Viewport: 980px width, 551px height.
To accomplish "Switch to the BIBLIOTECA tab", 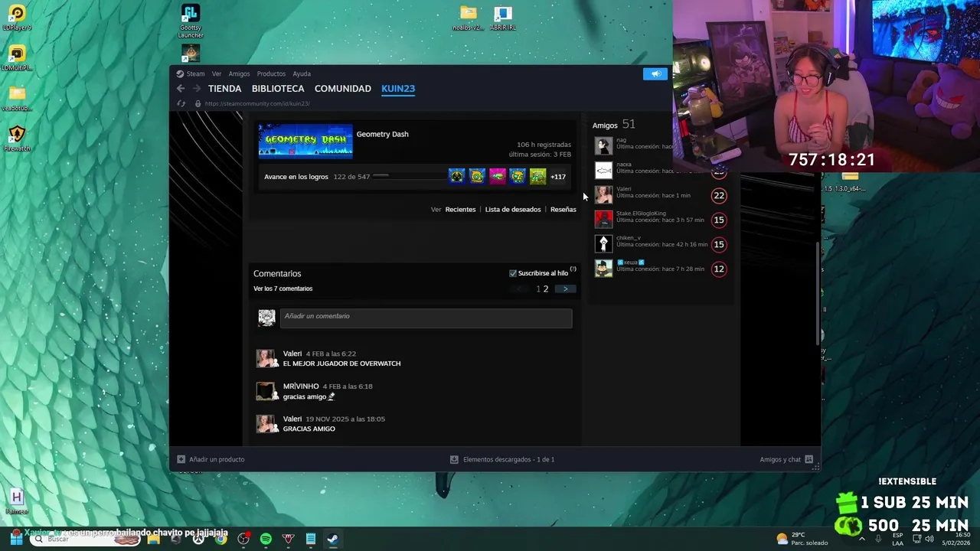I will click(278, 89).
